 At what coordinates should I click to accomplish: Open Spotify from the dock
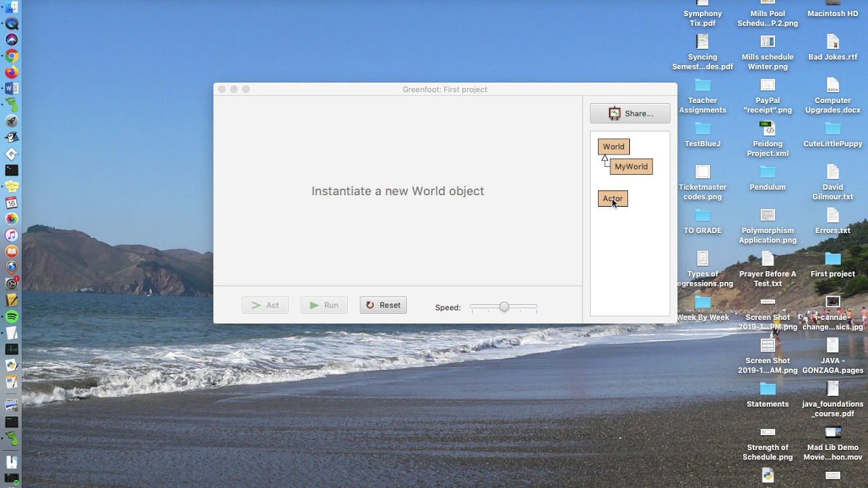point(12,317)
